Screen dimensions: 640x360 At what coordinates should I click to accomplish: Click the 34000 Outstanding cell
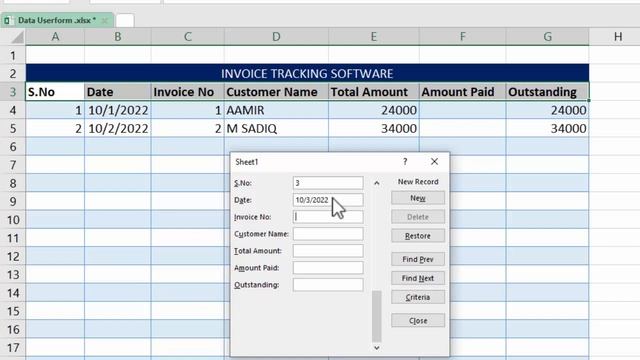547,129
